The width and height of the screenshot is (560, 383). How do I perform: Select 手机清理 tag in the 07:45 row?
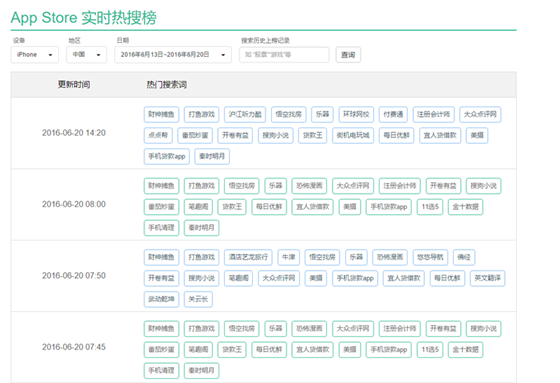(x=161, y=370)
